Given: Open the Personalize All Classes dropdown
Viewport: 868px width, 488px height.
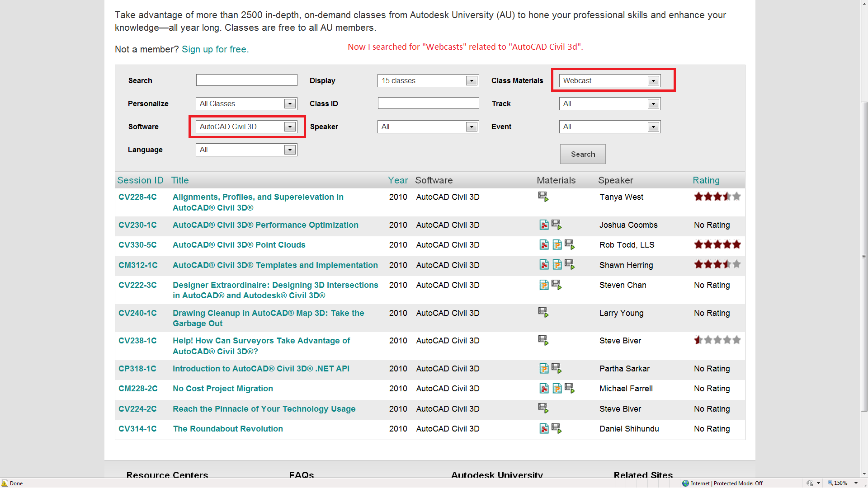Looking at the screenshot, I should click(x=246, y=104).
